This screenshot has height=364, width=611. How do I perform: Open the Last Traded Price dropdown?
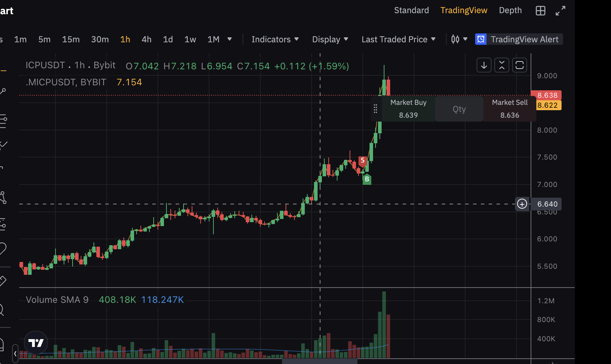[398, 39]
